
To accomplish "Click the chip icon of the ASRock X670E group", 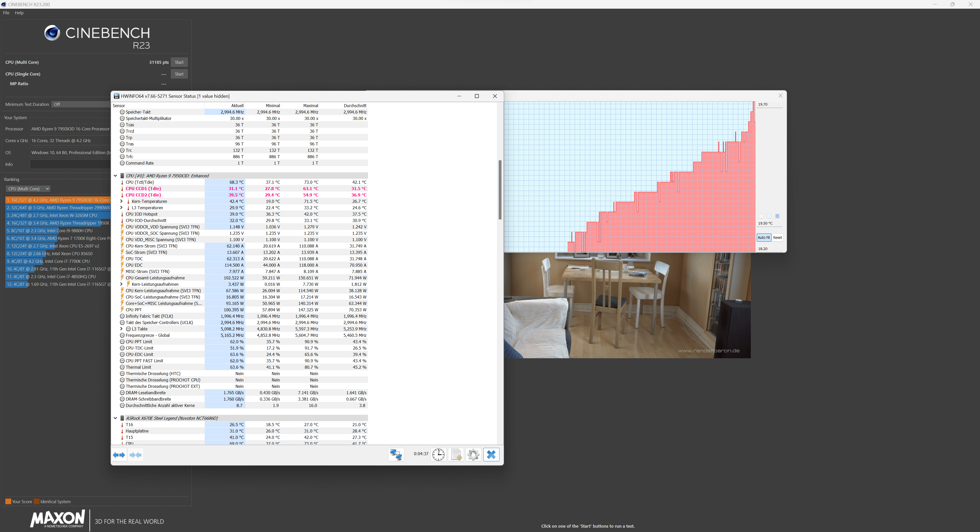I will click(x=122, y=418).
